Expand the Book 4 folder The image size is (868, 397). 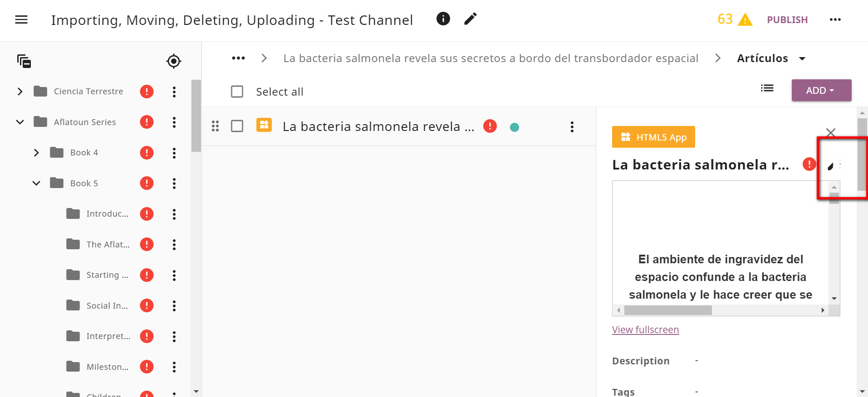[x=36, y=153]
